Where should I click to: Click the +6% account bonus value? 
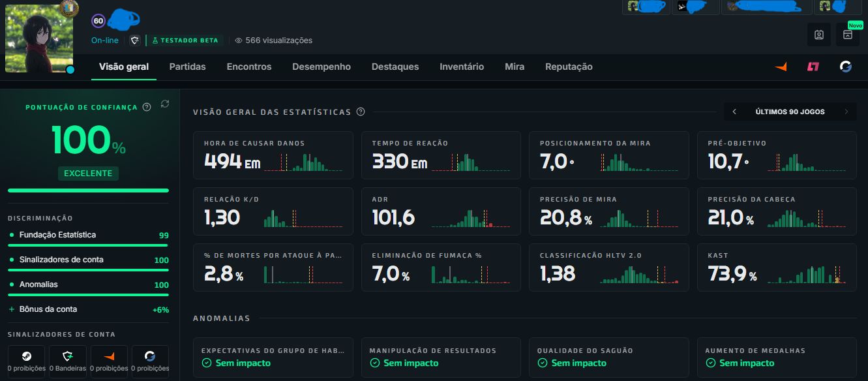coord(160,310)
